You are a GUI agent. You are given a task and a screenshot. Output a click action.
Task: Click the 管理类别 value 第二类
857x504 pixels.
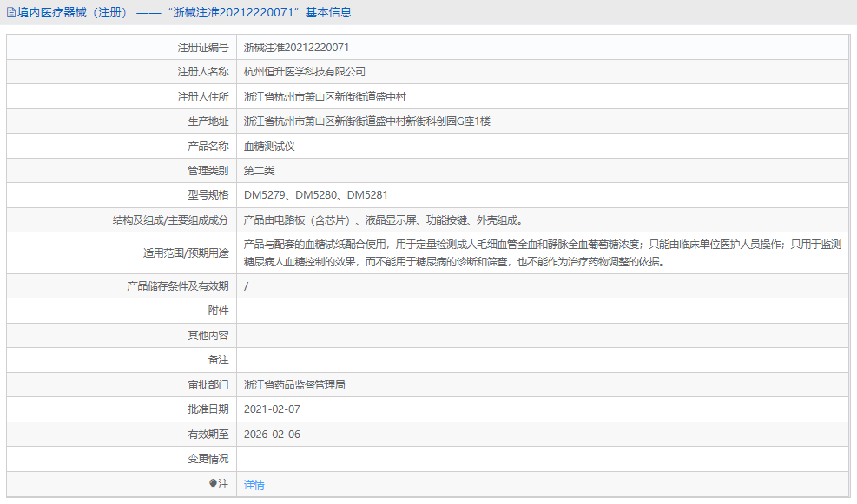260,170
